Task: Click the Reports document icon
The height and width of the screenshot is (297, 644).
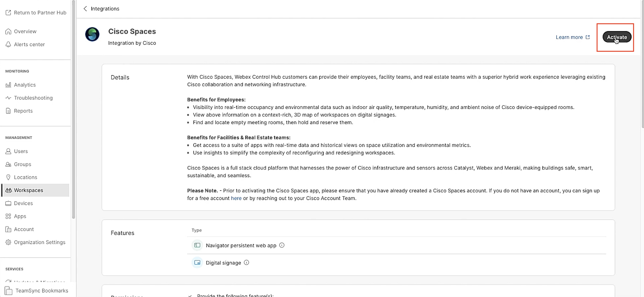Action: 8,111
